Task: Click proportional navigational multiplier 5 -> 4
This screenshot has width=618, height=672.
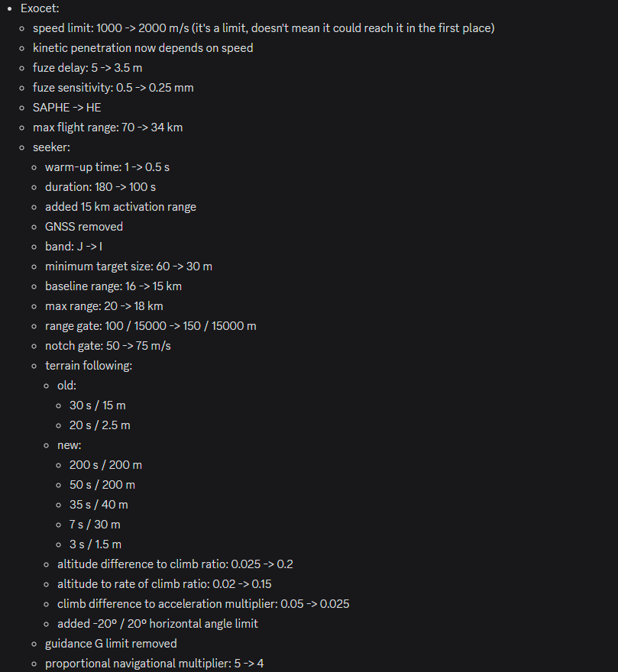Action: [154, 664]
